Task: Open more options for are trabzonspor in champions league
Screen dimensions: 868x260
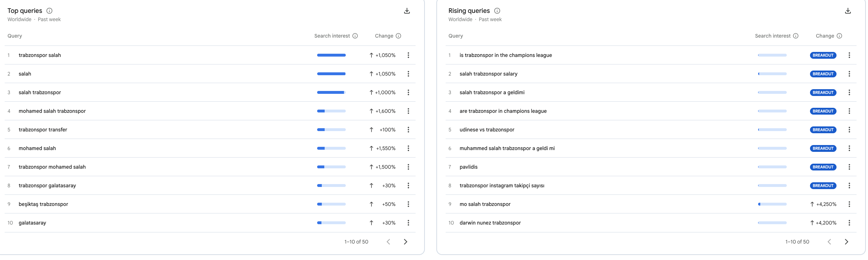Action: coord(849,111)
